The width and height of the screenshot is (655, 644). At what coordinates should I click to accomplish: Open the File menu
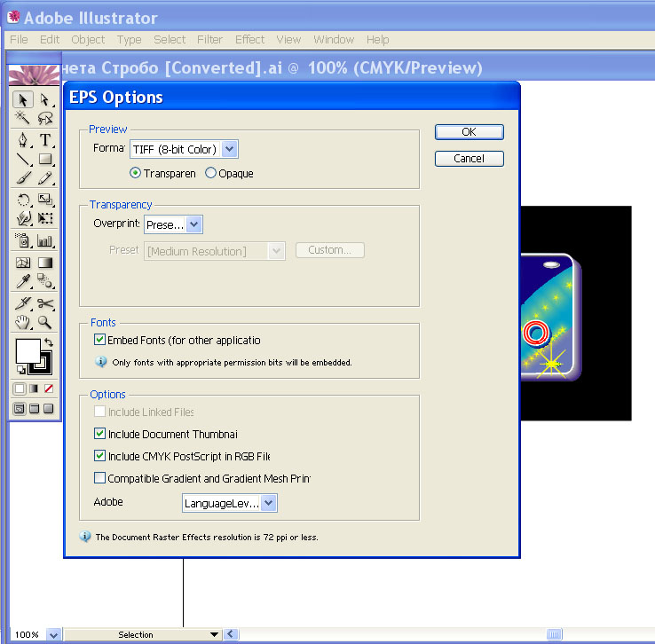(19, 40)
